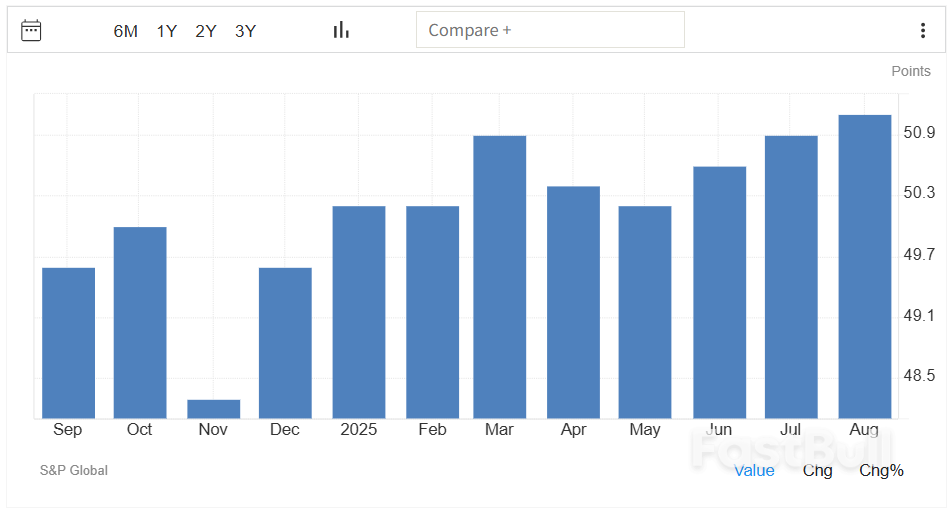Switch to the 1Y time range

pyautogui.click(x=166, y=31)
